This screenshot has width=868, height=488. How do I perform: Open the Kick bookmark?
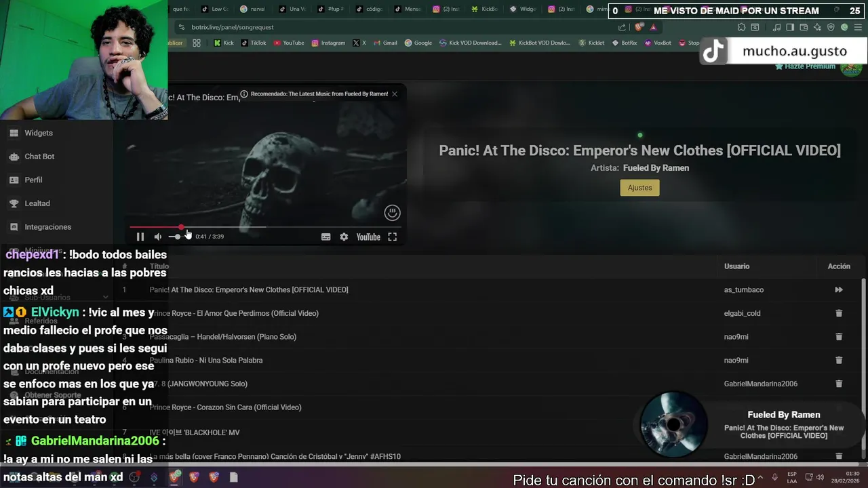click(x=223, y=43)
